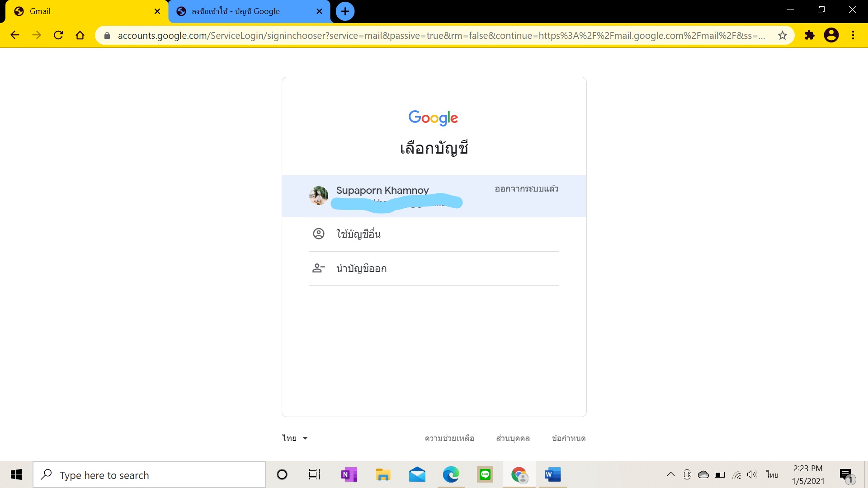
Task: Select ใช้บัญชีอื่น (use another account)
Action: coord(434,234)
